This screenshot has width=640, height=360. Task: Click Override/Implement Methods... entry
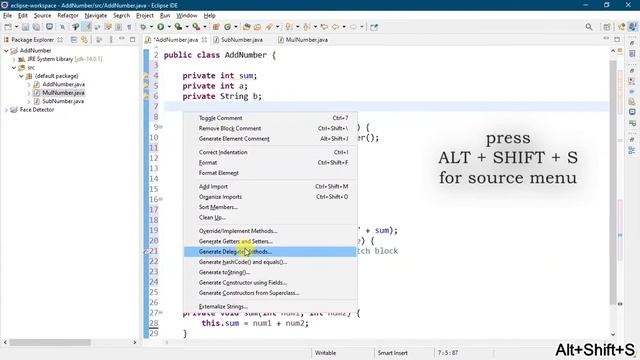click(270, 231)
